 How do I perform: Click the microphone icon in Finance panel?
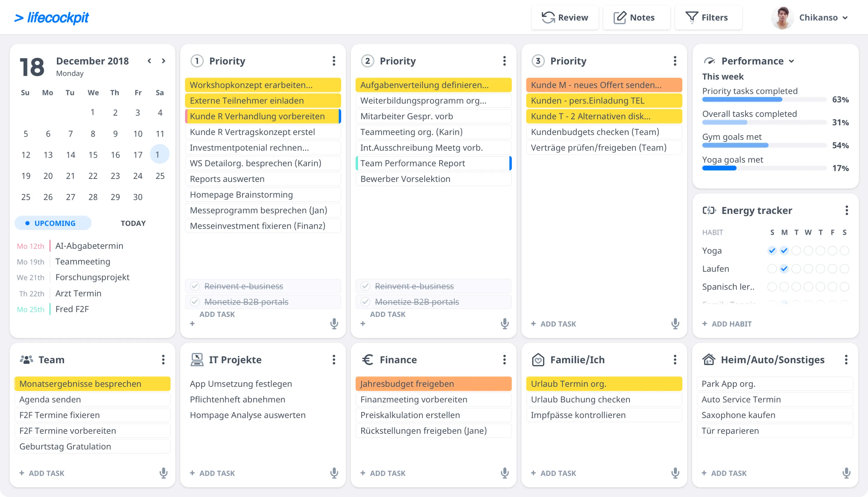(504, 473)
